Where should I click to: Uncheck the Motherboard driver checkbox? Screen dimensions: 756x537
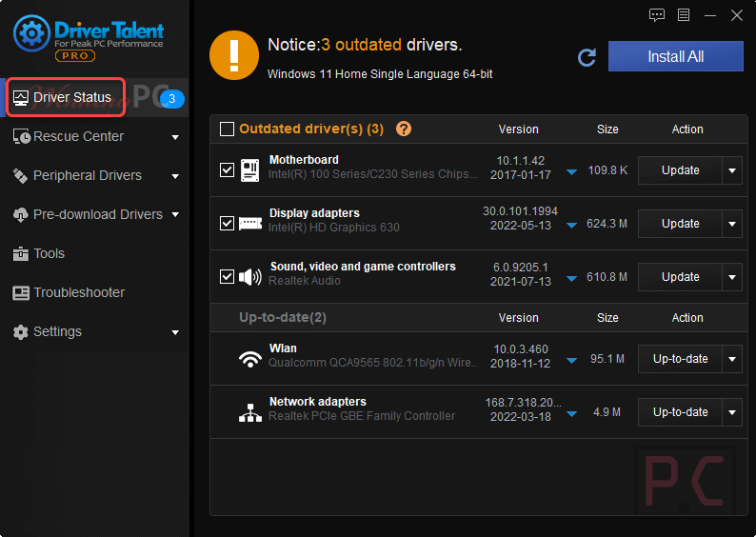coord(228,170)
